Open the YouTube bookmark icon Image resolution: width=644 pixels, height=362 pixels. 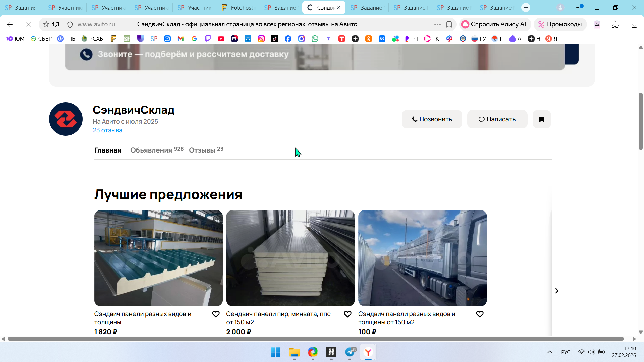coord(221,39)
